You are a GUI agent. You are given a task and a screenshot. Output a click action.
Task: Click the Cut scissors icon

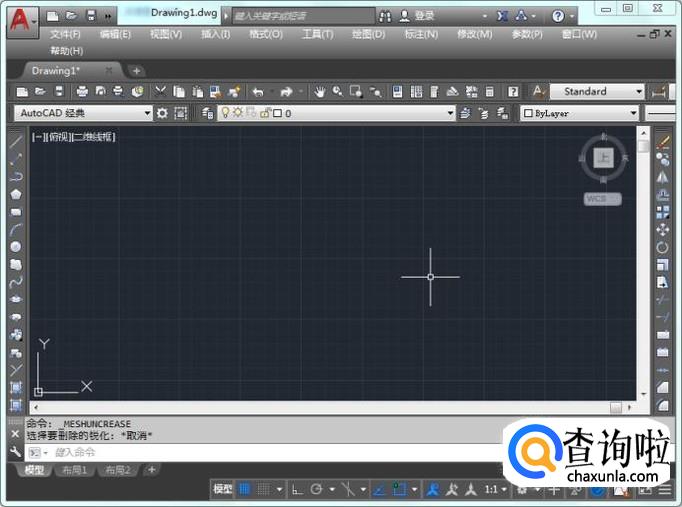160,91
